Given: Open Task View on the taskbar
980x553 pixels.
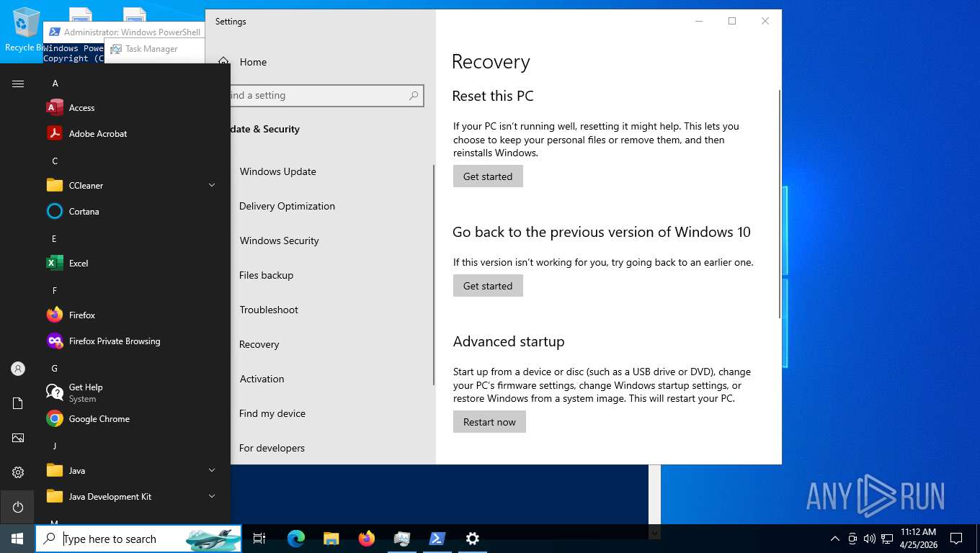Looking at the screenshot, I should 259,539.
